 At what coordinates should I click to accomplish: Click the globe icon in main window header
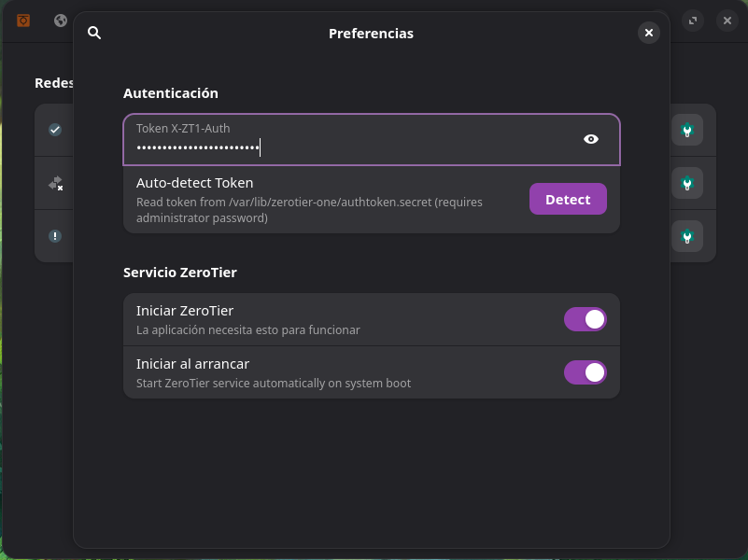point(61,21)
